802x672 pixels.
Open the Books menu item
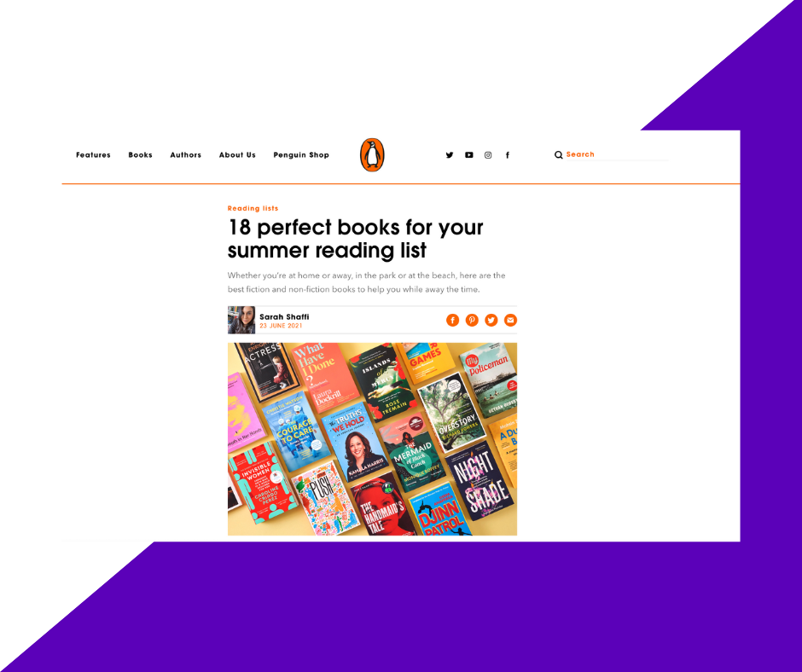tap(140, 155)
